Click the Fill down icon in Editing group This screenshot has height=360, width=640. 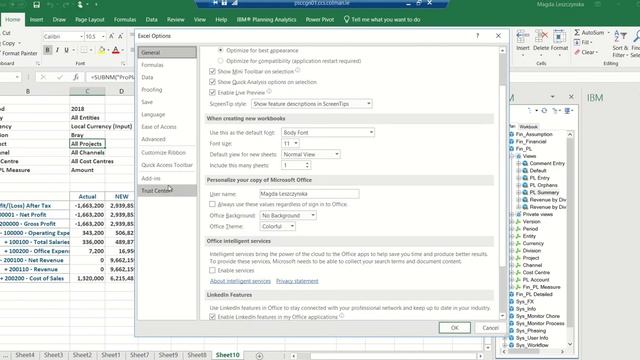(x=577, y=42)
